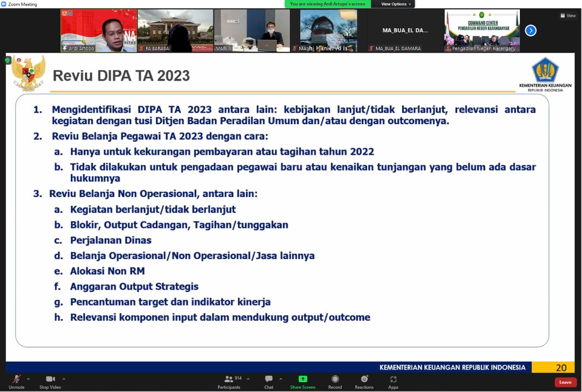Expand the audio options arrow beside Unmute
Image resolution: width=582 pixels, height=392 pixels.
pyautogui.click(x=28, y=378)
